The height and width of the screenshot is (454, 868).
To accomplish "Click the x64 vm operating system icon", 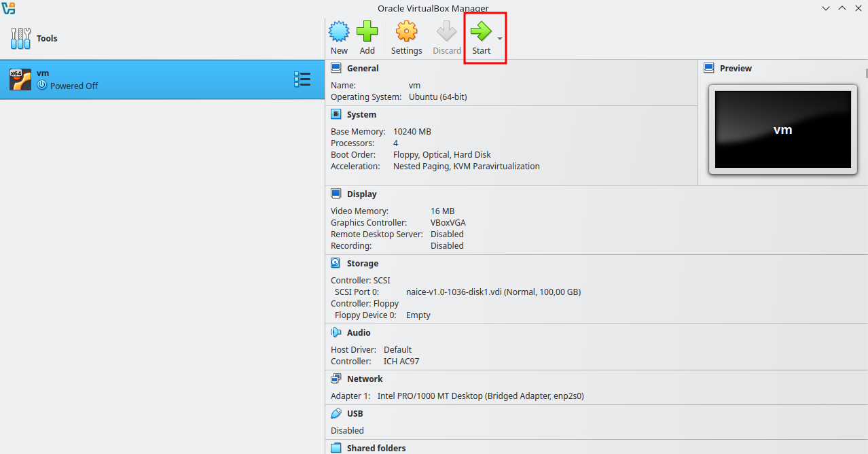I will 20,80.
